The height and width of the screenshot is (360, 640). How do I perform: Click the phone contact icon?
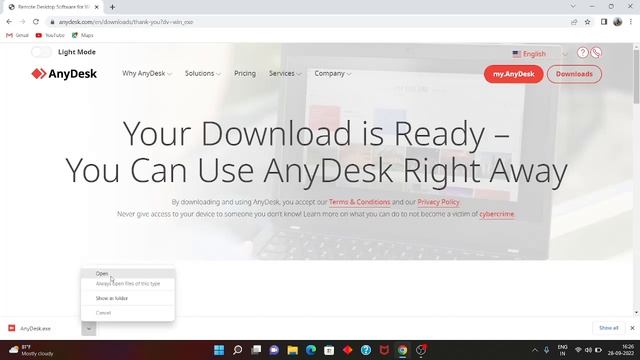tap(596, 53)
